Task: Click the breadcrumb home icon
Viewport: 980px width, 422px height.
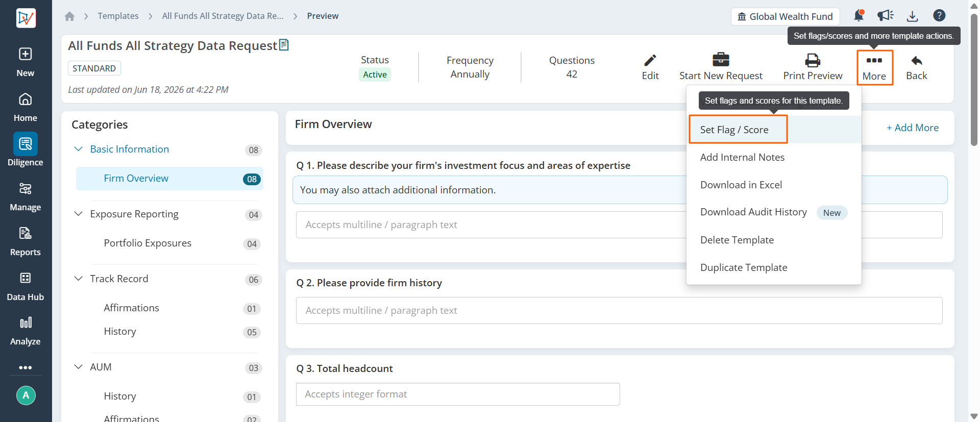Action: 70,16
